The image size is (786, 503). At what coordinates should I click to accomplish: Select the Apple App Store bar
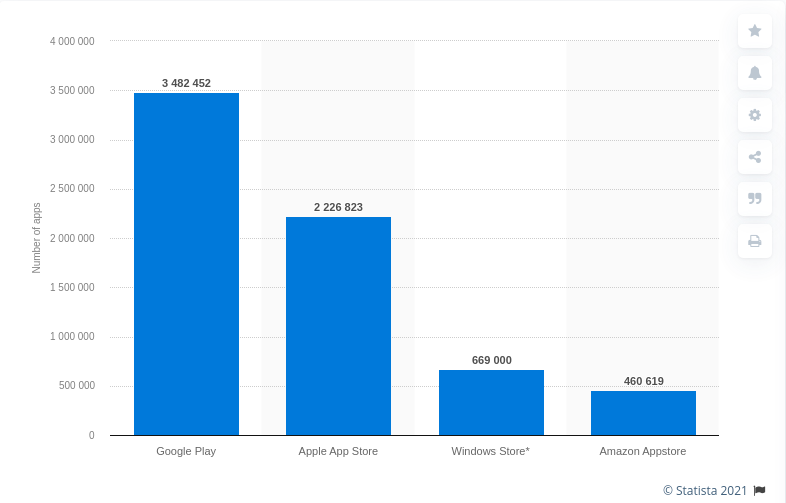tap(338, 326)
